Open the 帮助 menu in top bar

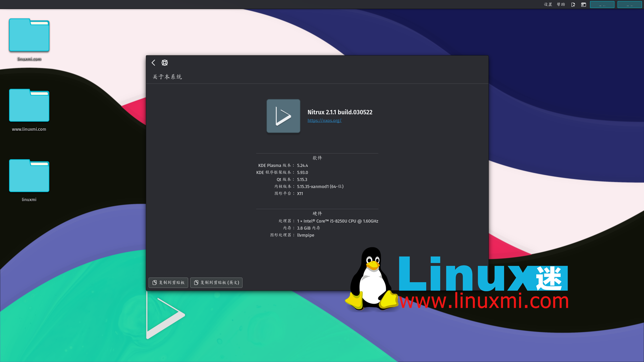pos(561,4)
